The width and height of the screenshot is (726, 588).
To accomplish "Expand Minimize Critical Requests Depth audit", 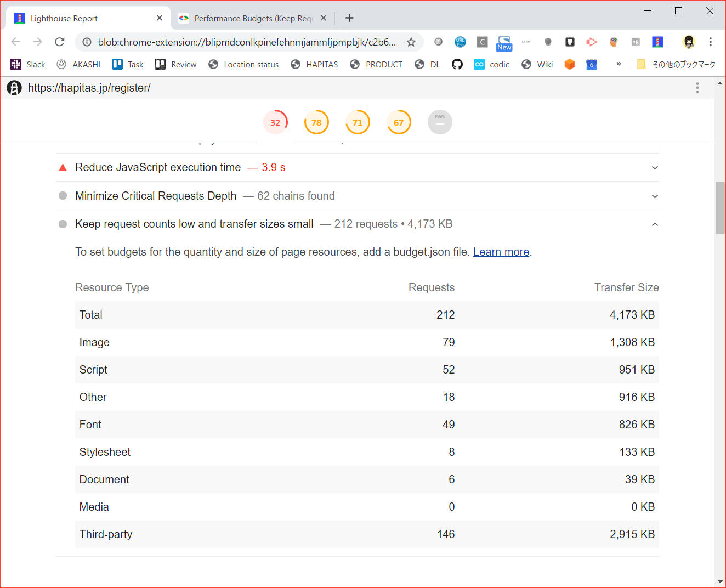I will tap(358, 196).
